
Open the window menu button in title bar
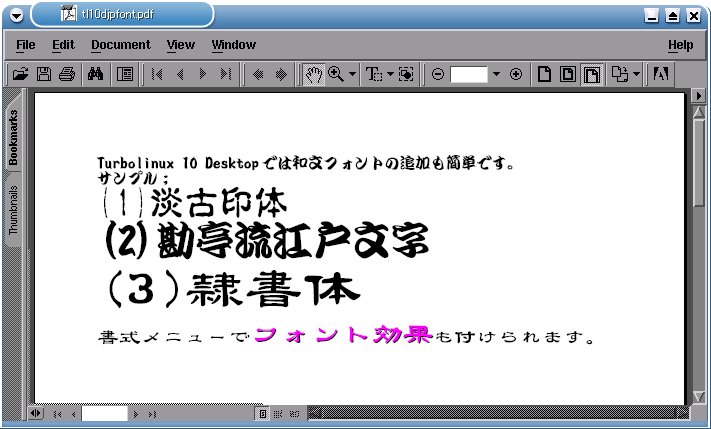click(x=16, y=16)
